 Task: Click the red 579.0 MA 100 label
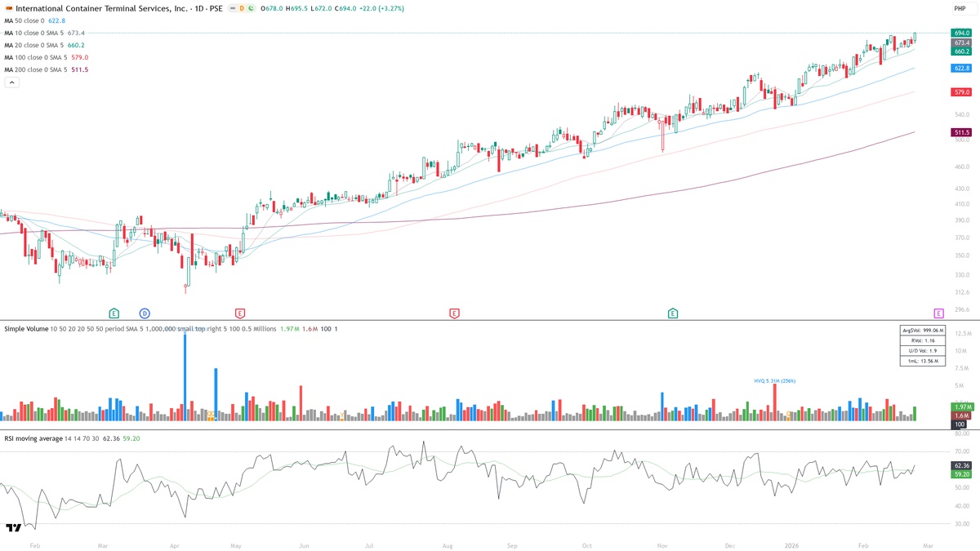(x=960, y=92)
